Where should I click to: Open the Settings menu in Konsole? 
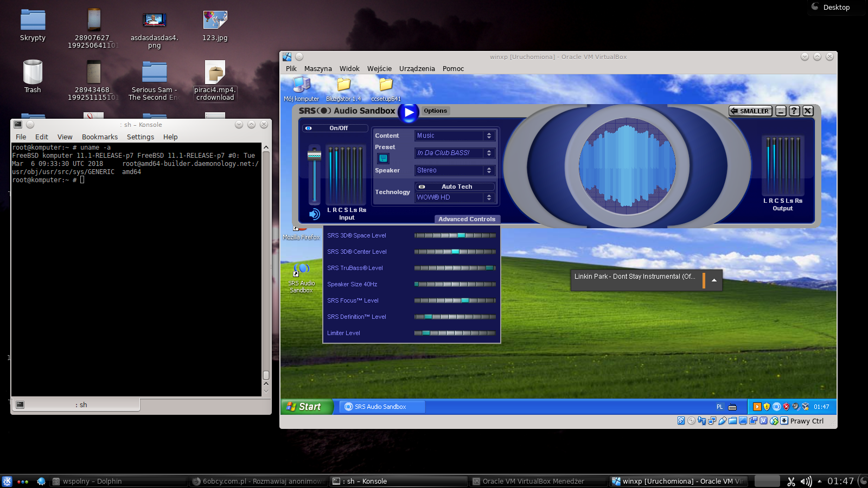pyautogui.click(x=141, y=137)
